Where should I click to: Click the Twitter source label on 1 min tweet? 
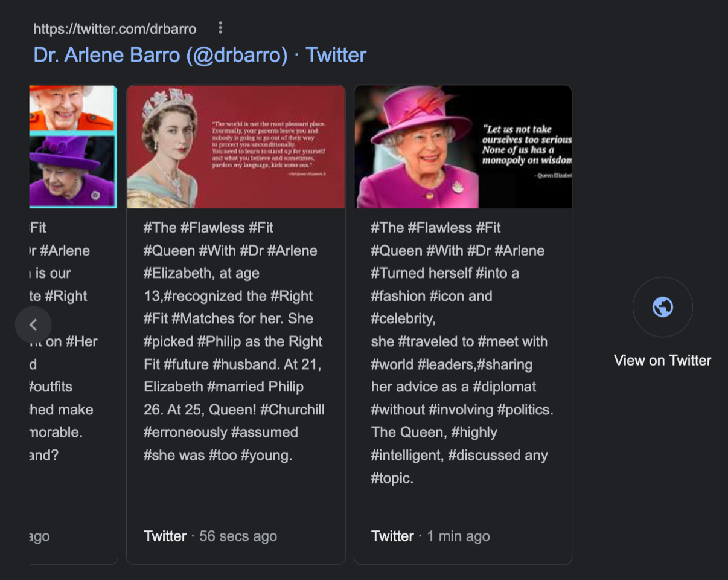tap(392, 536)
